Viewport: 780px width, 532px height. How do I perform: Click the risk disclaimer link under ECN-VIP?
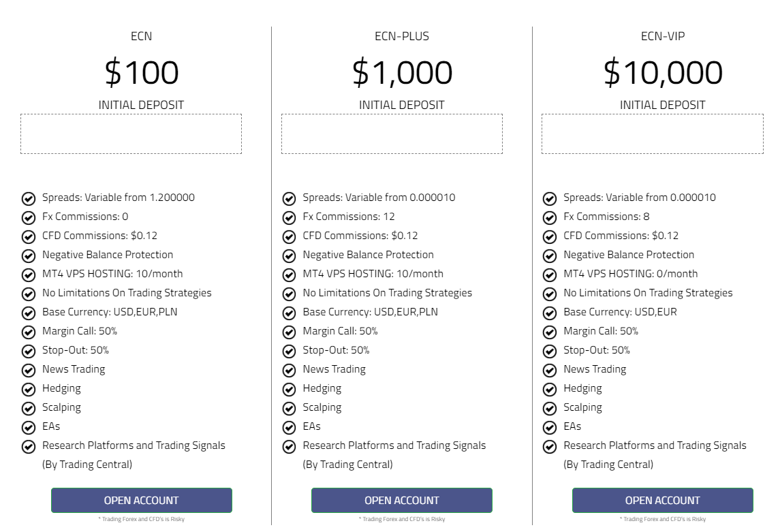(x=662, y=518)
